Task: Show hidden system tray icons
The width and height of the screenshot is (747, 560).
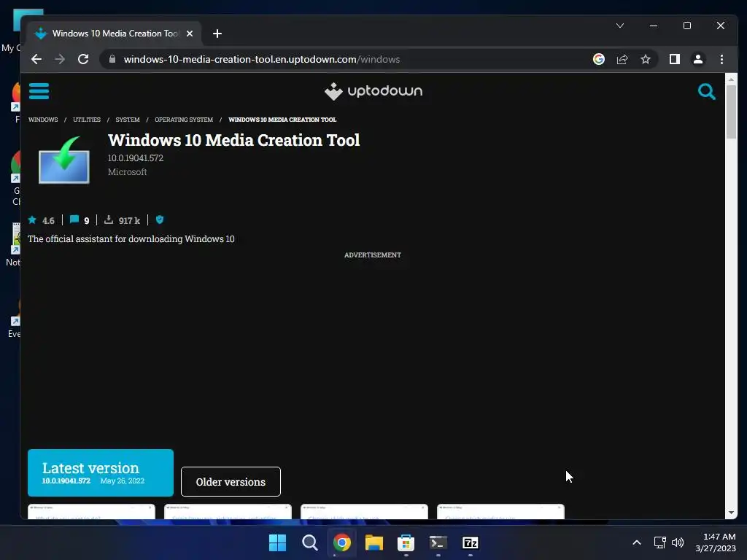Action: pyautogui.click(x=636, y=542)
